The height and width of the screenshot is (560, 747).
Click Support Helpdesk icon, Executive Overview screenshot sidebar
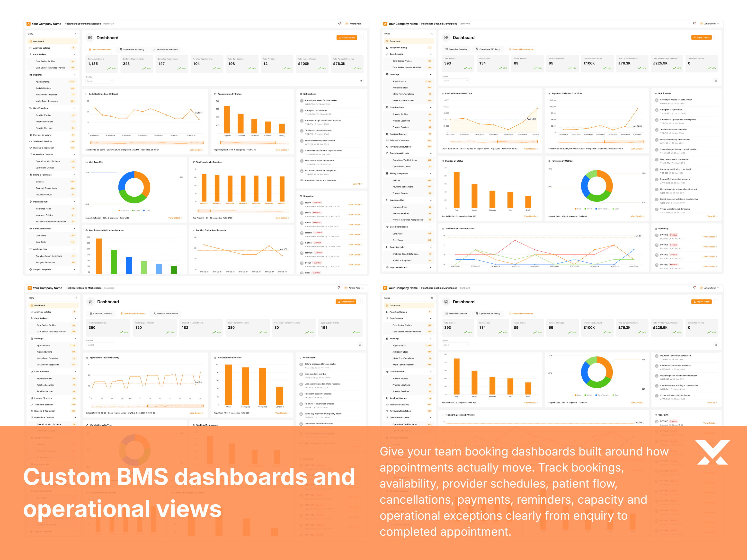click(31, 269)
